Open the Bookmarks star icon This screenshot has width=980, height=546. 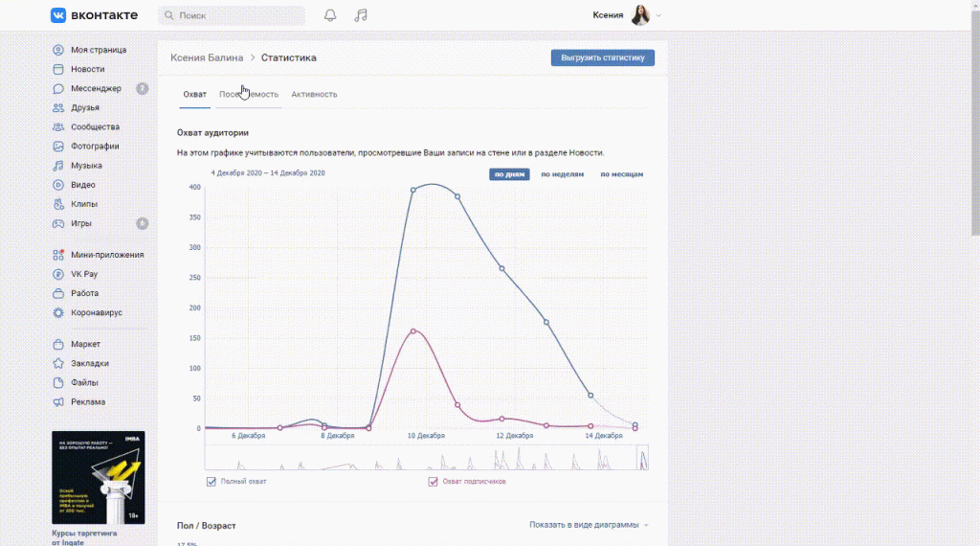pyautogui.click(x=58, y=363)
